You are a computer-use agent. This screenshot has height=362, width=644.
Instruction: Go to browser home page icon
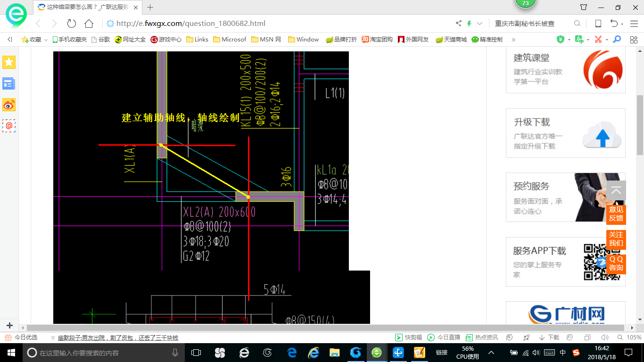89,24
